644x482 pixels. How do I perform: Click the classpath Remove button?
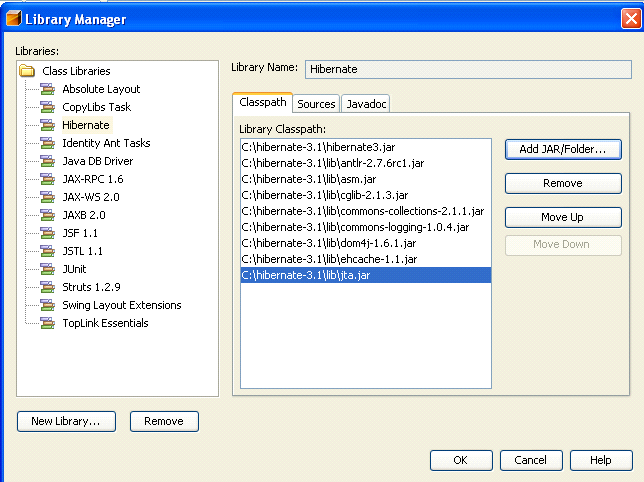(563, 183)
